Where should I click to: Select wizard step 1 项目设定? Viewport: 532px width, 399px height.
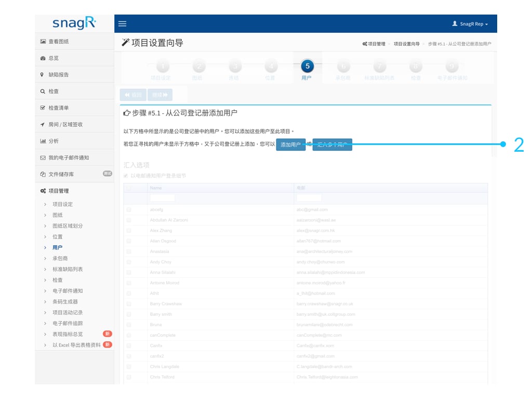pos(163,66)
